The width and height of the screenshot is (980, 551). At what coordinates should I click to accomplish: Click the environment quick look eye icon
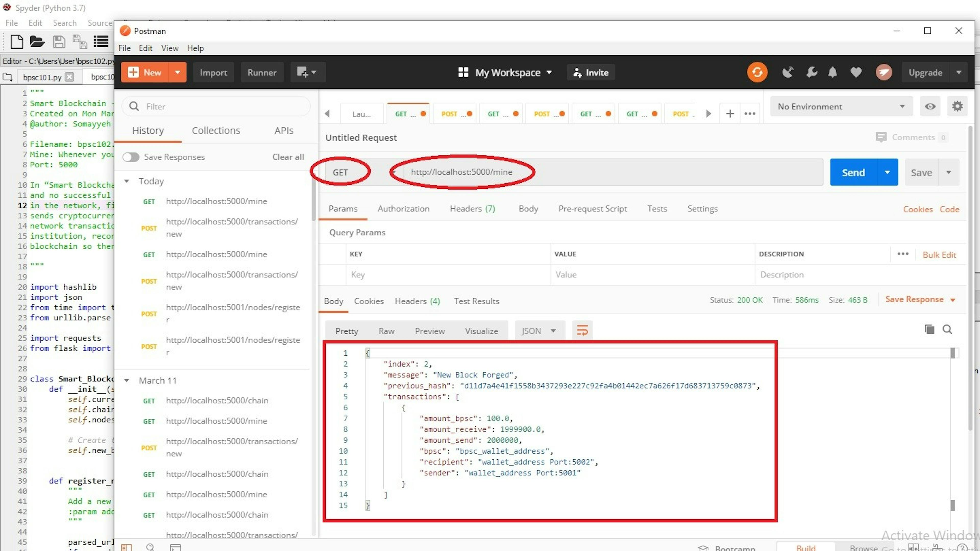click(x=930, y=106)
